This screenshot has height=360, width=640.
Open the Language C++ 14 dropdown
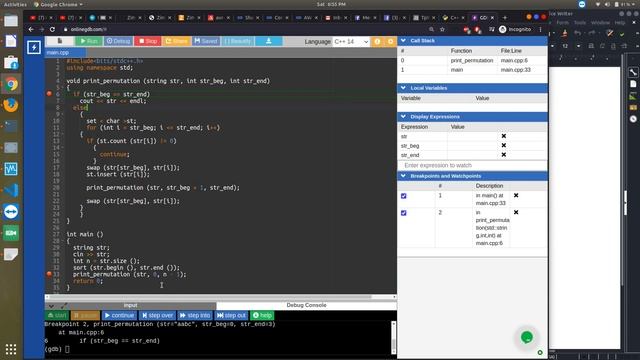pyautogui.click(x=351, y=42)
